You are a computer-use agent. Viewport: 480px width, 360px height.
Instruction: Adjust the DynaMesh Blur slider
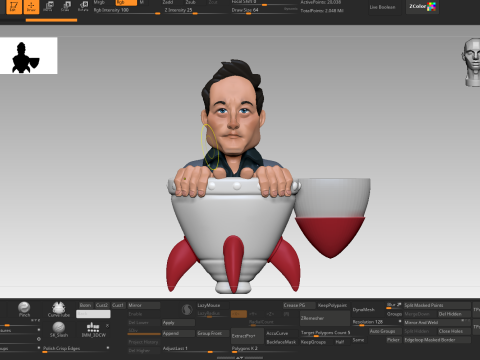click(x=394, y=305)
